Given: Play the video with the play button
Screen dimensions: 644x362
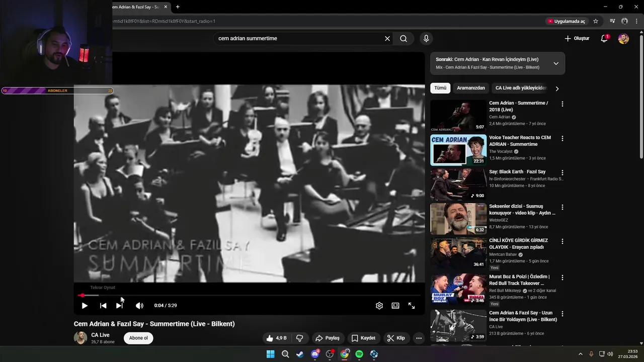Looking at the screenshot, I should pyautogui.click(x=85, y=306).
